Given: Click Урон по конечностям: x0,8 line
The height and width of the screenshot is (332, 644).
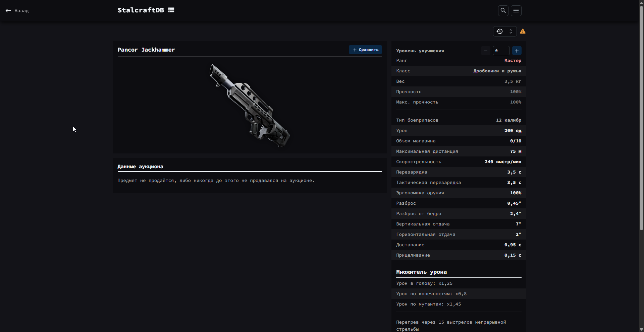Looking at the screenshot, I should pos(431,294).
